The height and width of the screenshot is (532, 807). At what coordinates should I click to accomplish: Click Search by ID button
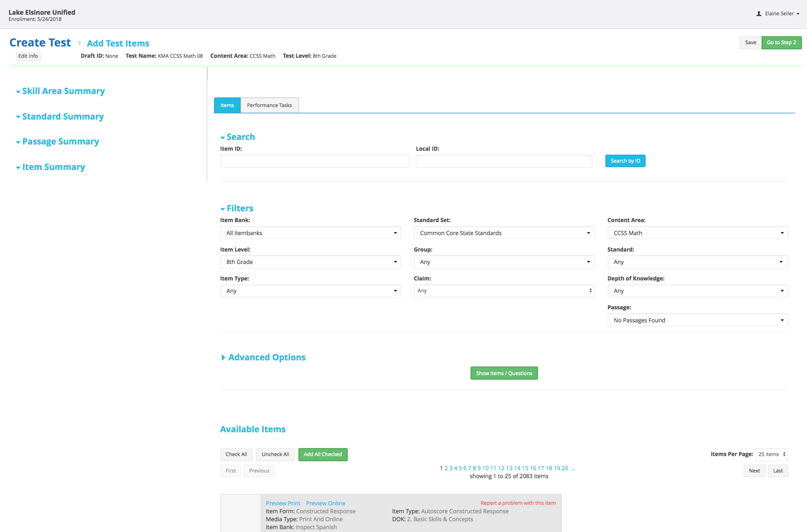coord(625,161)
